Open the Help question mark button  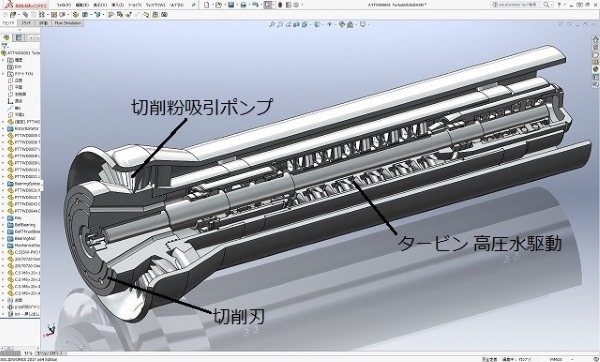point(559,5)
